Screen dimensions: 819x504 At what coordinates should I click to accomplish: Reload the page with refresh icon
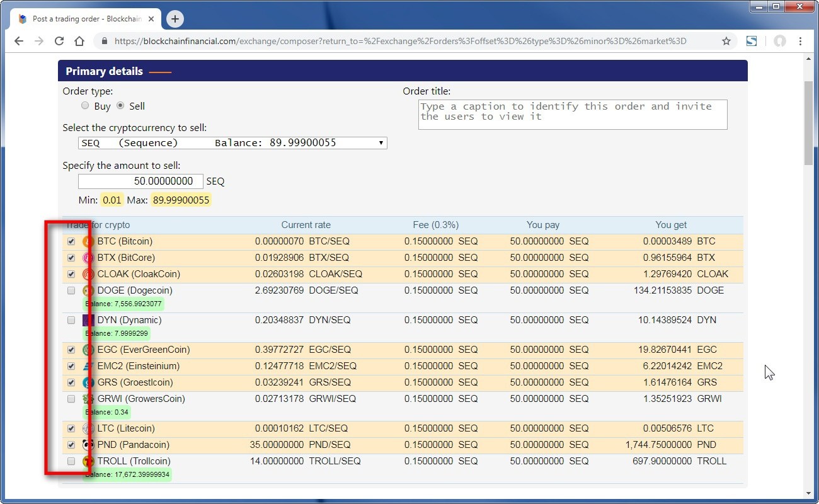tap(59, 41)
